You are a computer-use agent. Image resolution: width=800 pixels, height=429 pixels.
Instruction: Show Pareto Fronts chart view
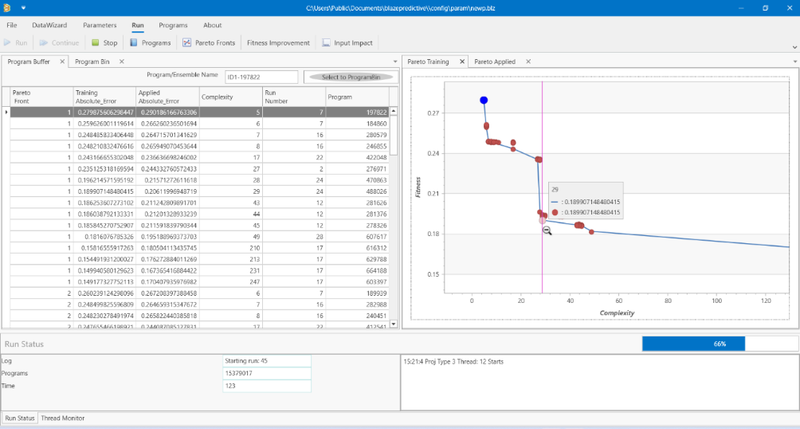(187, 43)
